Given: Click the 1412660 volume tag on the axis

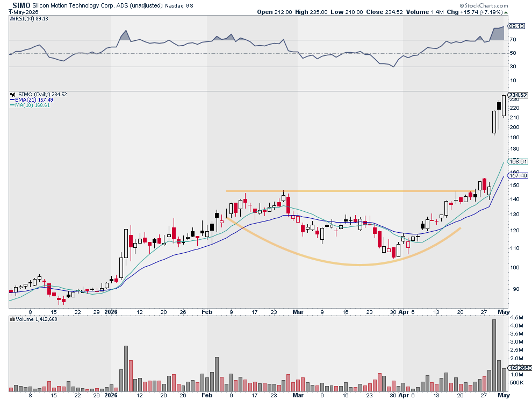Looking at the screenshot, I should [x=520, y=368].
